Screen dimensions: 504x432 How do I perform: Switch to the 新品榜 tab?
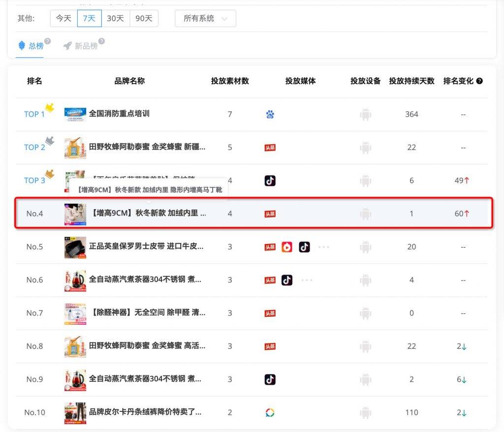click(84, 46)
